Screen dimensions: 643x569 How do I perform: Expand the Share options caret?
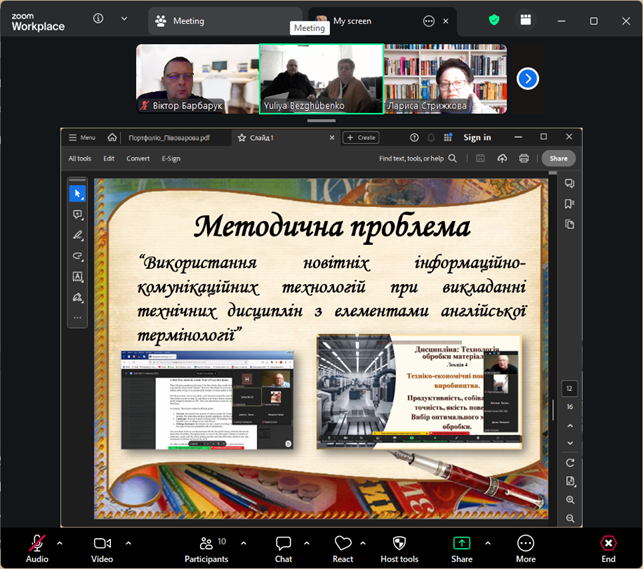pyautogui.click(x=488, y=543)
